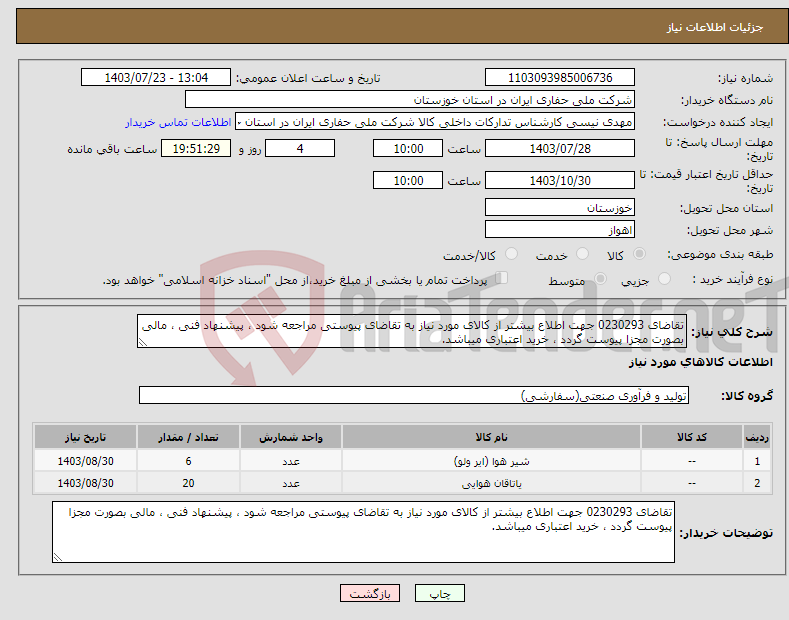Click the گروه کالا field تولید و فرآوری صنعتی

pos(414,396)
